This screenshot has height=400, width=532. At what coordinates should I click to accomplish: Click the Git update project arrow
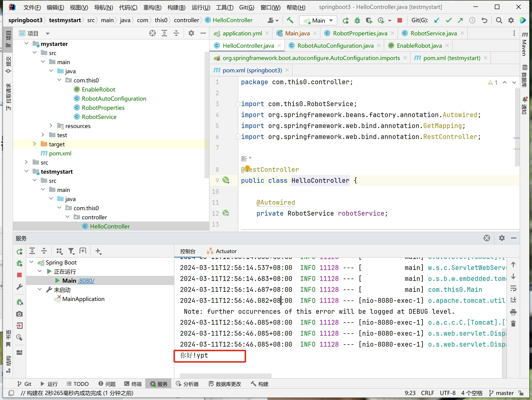(436, 21)
